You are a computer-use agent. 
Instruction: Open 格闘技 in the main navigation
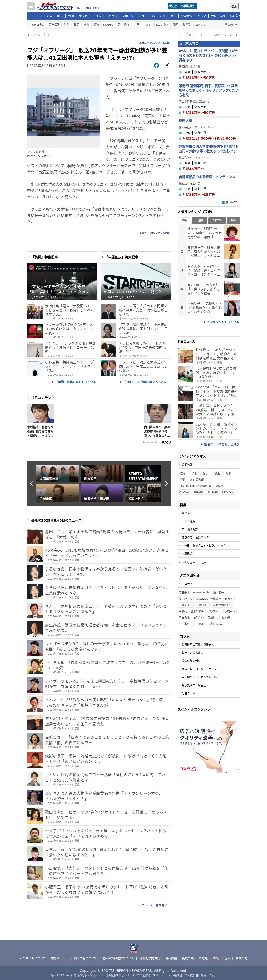(113, 16)
